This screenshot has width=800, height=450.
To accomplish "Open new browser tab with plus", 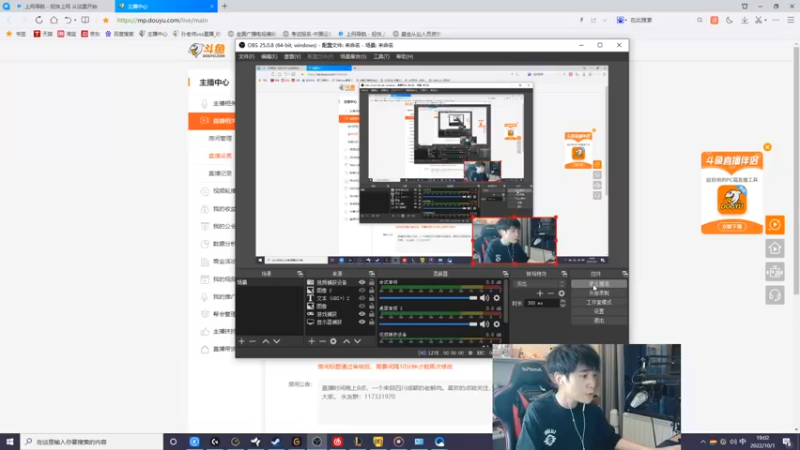I will click(224, 6).
